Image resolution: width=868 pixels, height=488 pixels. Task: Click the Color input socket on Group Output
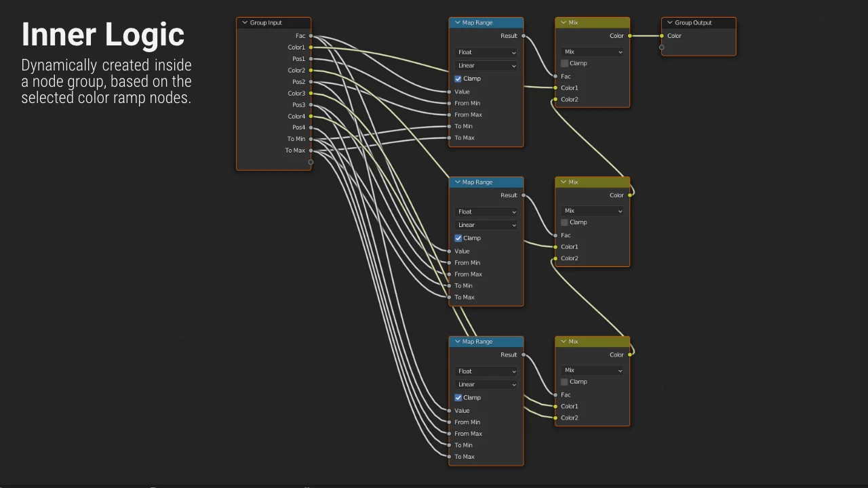(x=661, y=36)
